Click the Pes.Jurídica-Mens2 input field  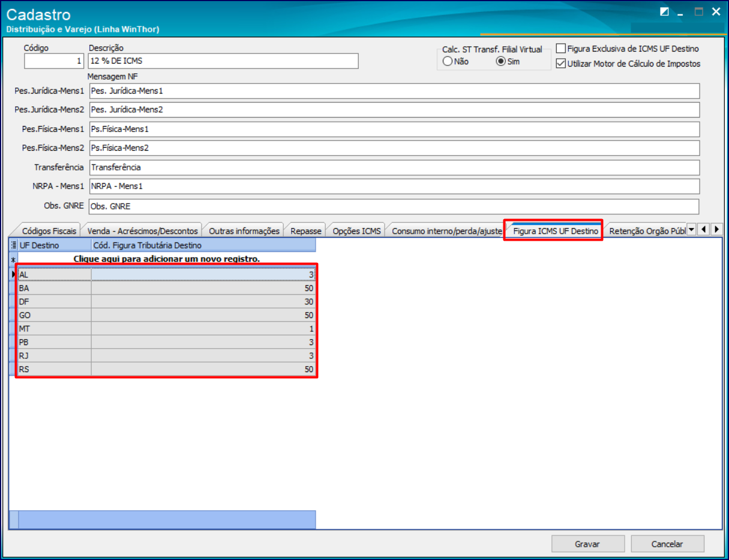pos(394,110)
